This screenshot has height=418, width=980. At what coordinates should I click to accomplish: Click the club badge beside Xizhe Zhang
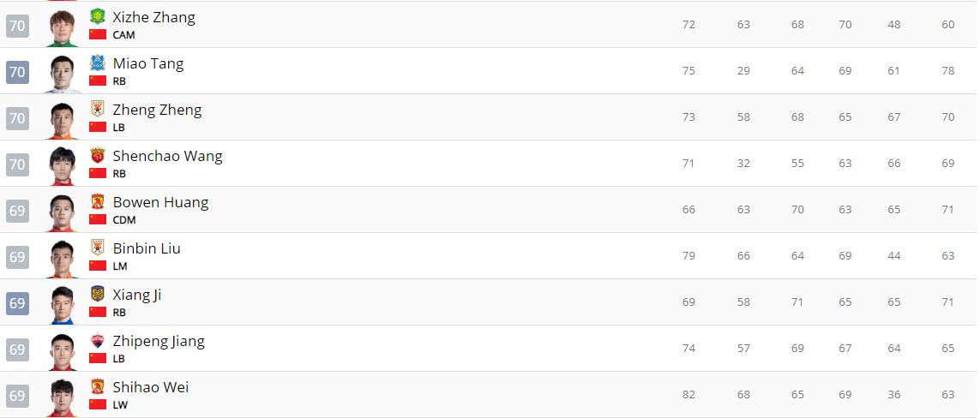pos(98,16)
